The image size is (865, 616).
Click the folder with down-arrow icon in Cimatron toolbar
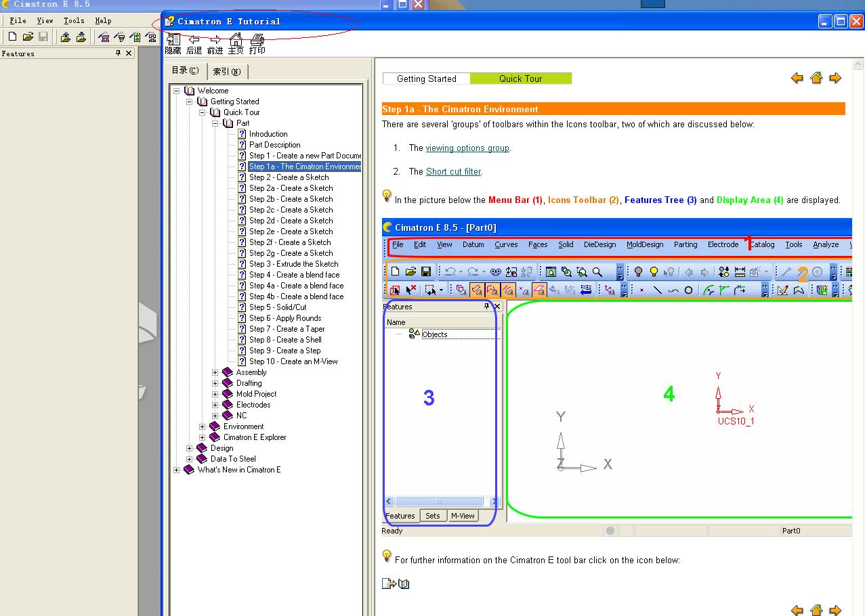81,37
